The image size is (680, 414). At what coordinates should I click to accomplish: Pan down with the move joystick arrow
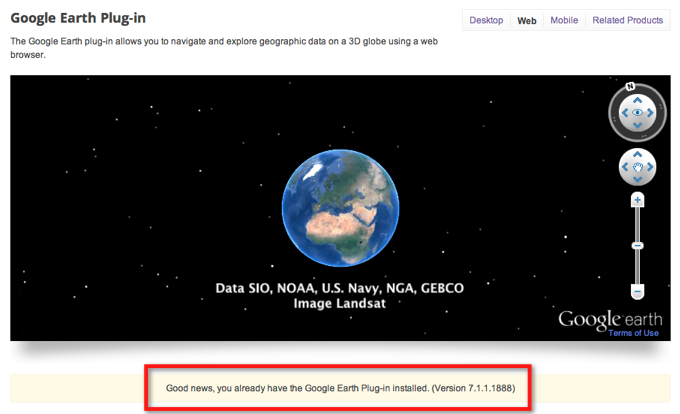[x=637, y=179]
